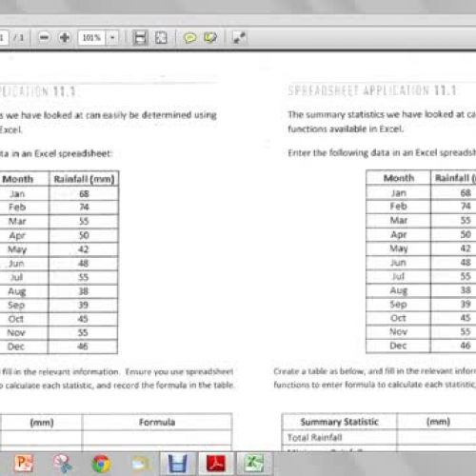
Task: Switch to Excel in the taskbar
Action: coord(254,464)
